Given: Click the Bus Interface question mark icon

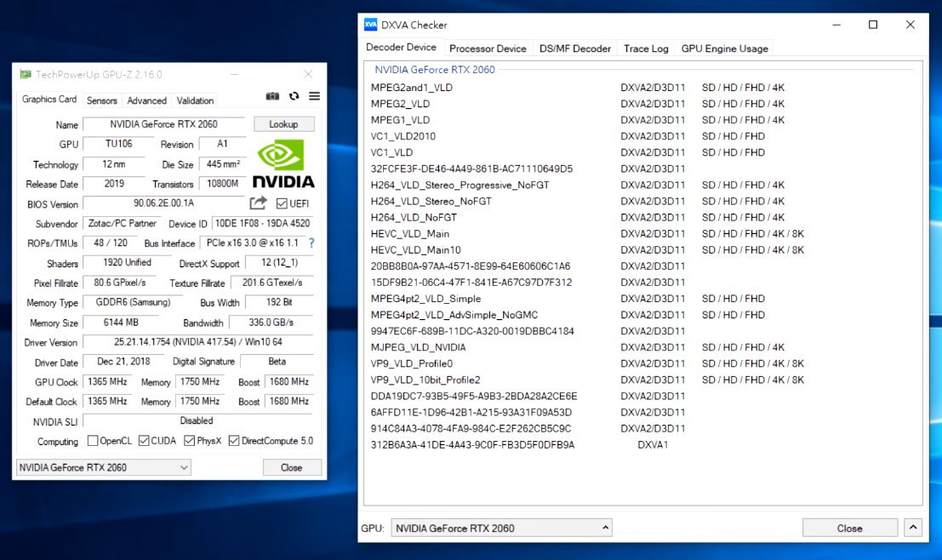Looking at the screenshot, I should 311,243.
